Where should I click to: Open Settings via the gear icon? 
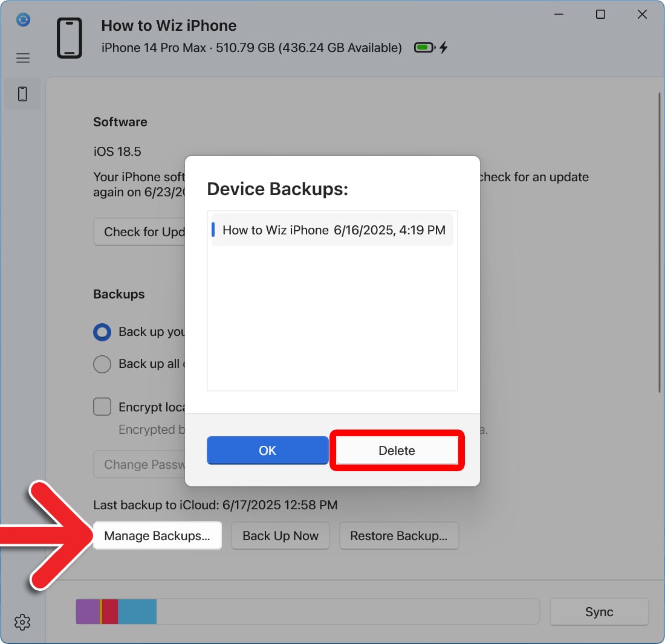tap(22, 622)
